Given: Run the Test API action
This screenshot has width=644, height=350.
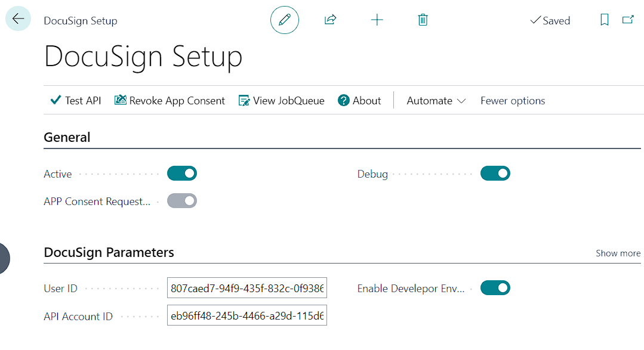Looking at the screenshot, I should coord(76,101).
